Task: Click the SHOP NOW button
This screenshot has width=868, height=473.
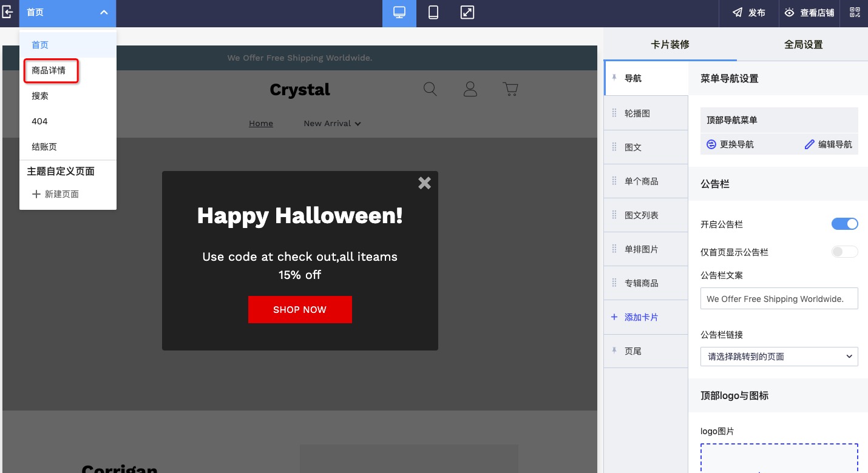Action: click(x=300, y=309)
